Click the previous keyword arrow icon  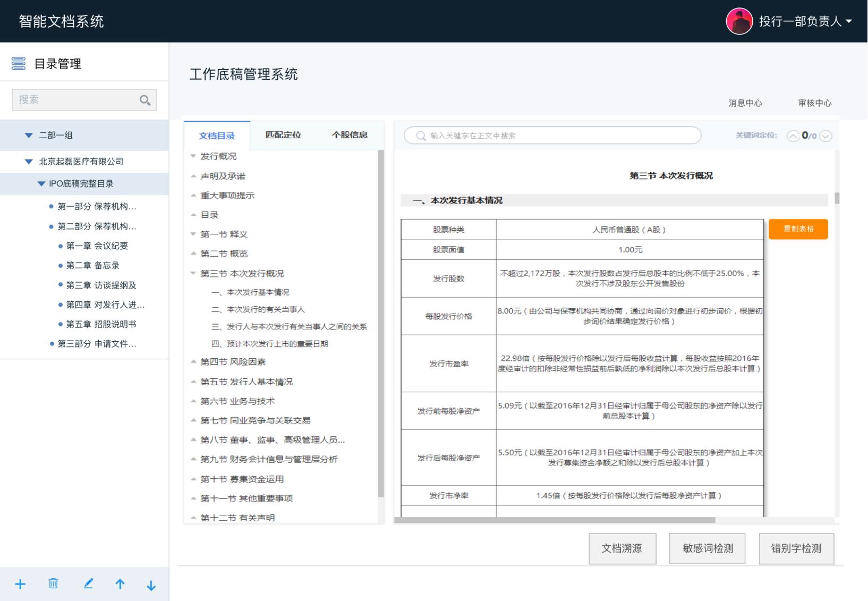click(793, 136)
